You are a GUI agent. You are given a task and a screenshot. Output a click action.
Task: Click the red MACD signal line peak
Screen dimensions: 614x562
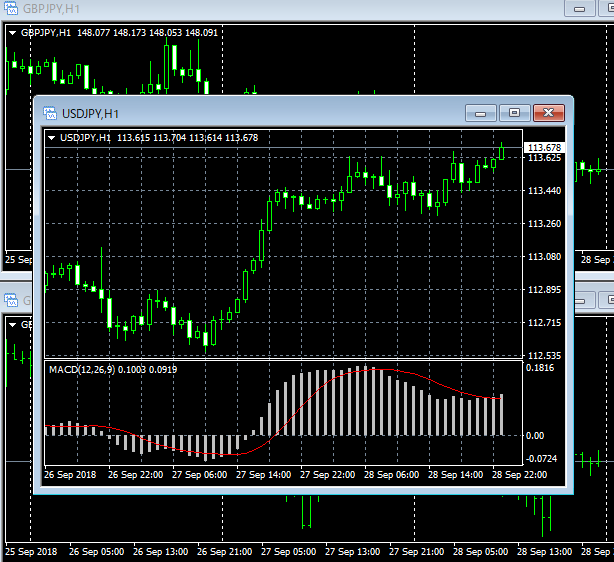point(368,369)
